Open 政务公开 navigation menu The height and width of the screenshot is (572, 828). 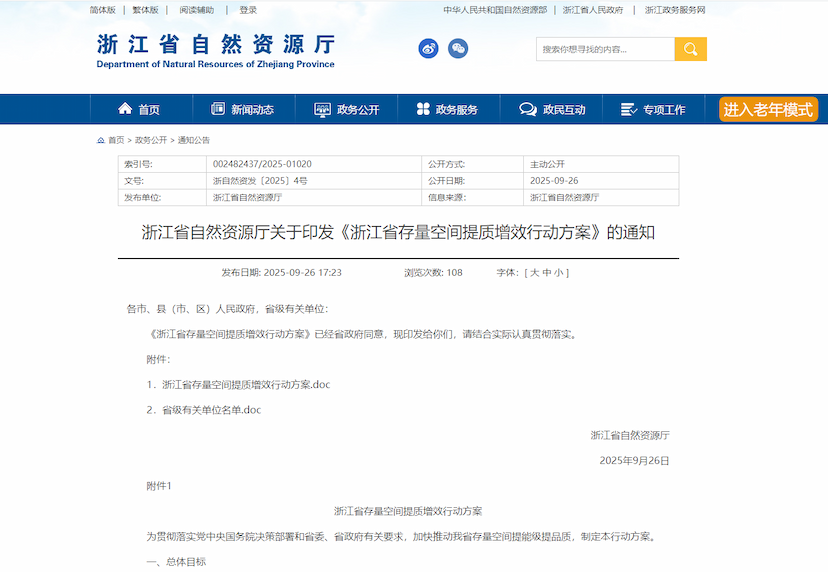coord(347,109)
